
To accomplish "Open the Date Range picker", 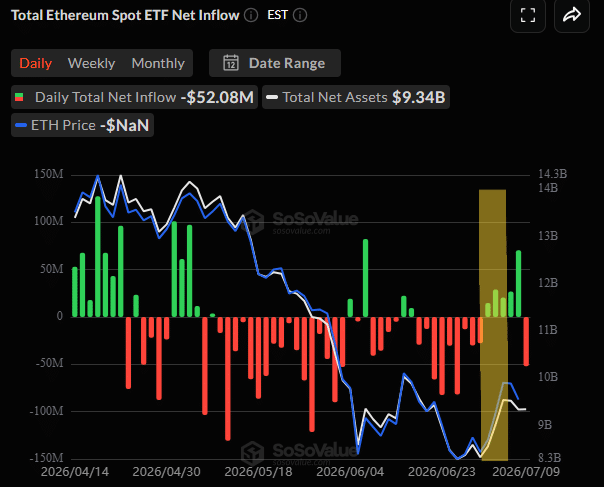I will pos(275,63).
